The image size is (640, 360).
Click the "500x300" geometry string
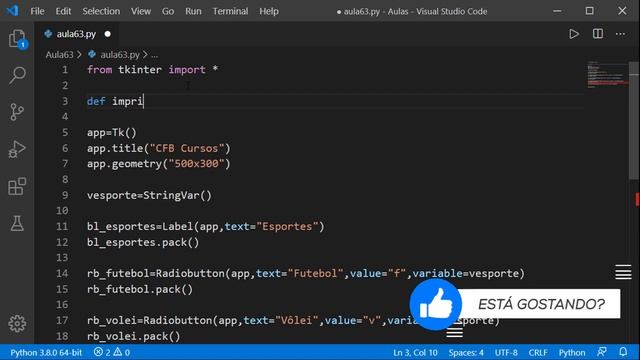click(196, 164)
